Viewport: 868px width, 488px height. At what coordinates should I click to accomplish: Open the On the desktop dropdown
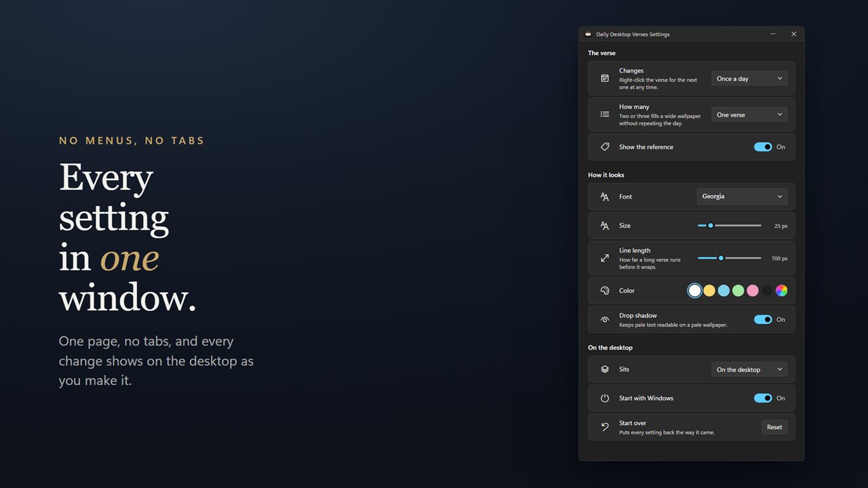749,369
